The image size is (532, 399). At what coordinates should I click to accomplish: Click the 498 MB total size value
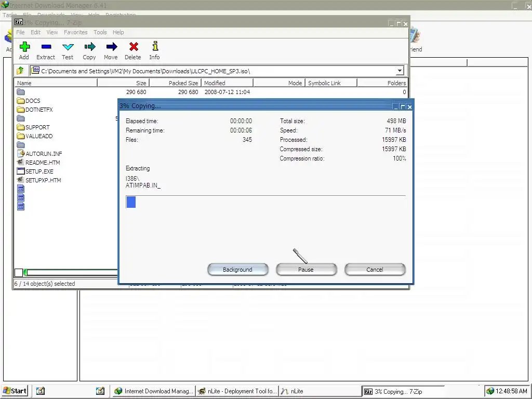pos(396,121)
